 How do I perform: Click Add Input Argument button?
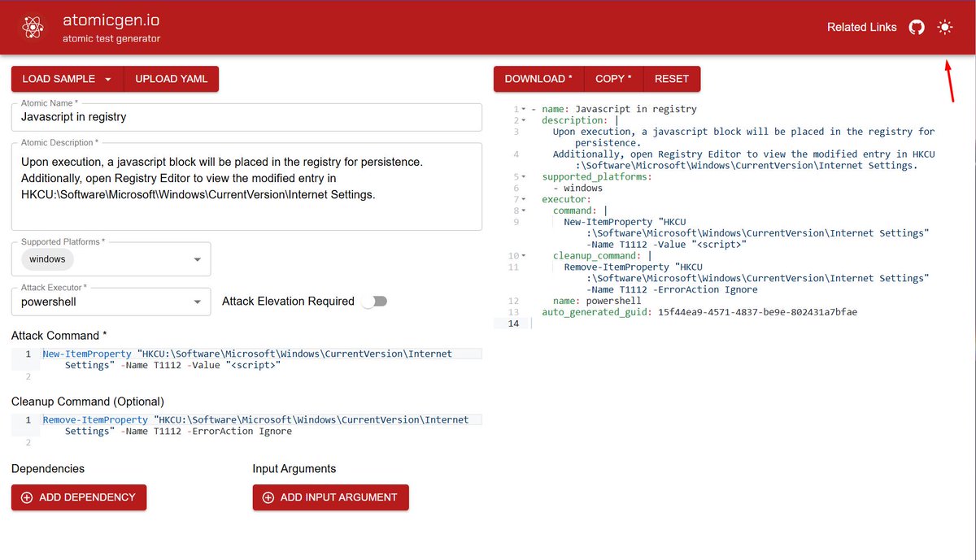point(331,497)
